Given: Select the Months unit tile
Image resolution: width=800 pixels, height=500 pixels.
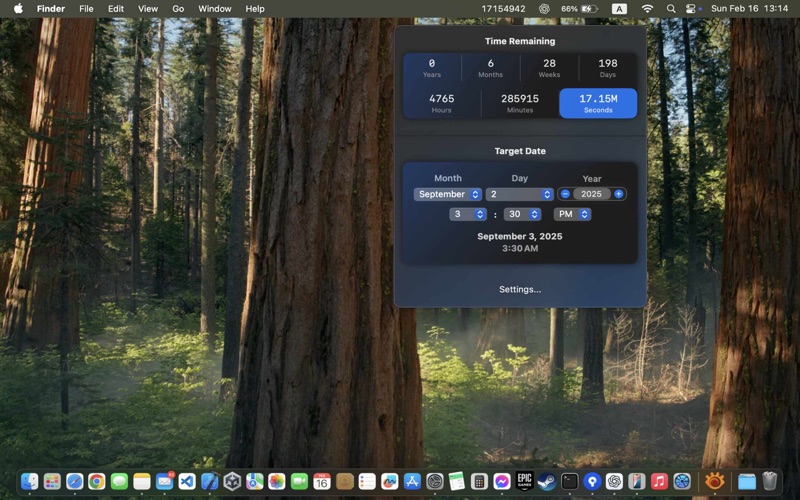Looking at the screenshot, I should click(490, 68).
